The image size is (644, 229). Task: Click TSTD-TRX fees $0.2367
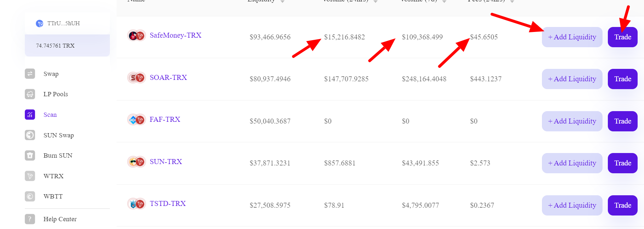(x=482, y=205)
